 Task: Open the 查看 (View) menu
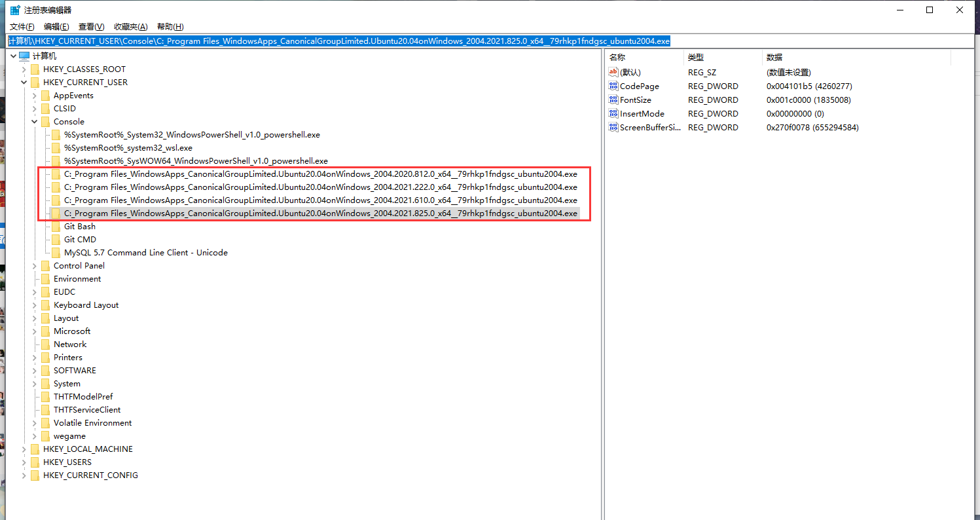[x=91, y=26]
